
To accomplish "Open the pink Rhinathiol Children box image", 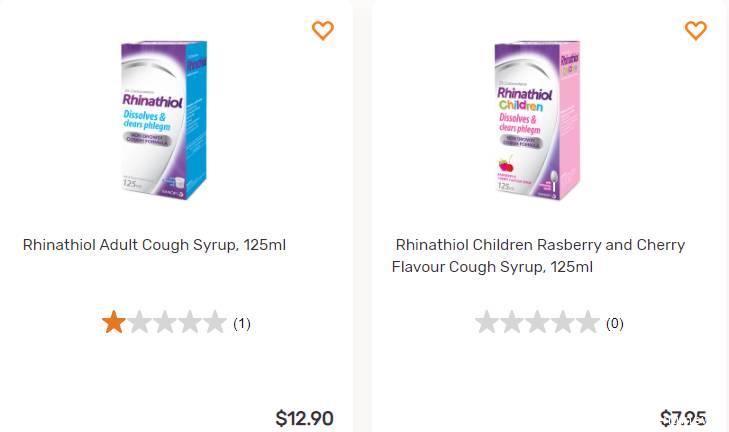I will [x=537, y=120].
